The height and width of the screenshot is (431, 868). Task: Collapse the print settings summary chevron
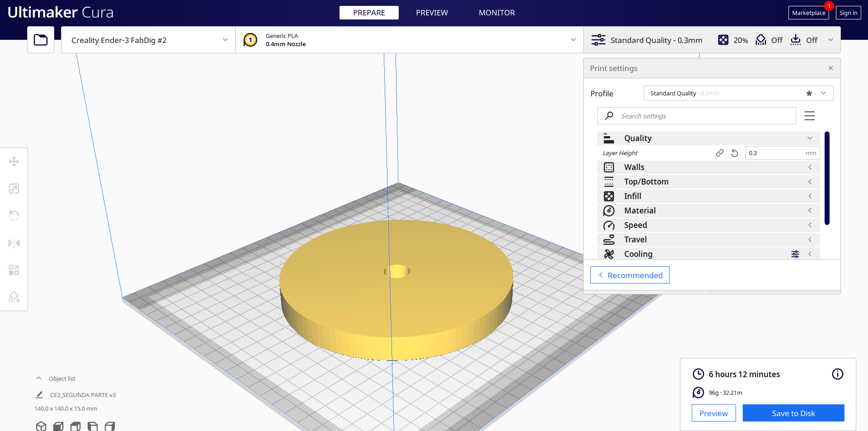pos(830,40)
